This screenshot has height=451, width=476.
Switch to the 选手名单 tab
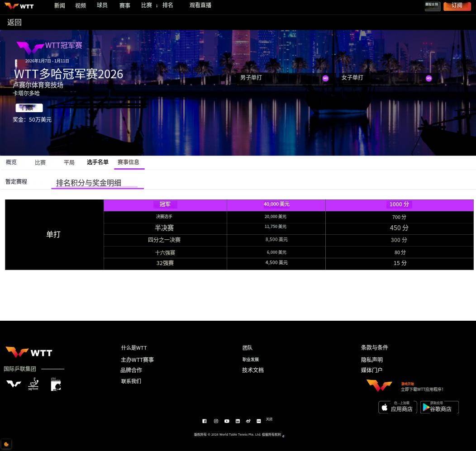98,162
